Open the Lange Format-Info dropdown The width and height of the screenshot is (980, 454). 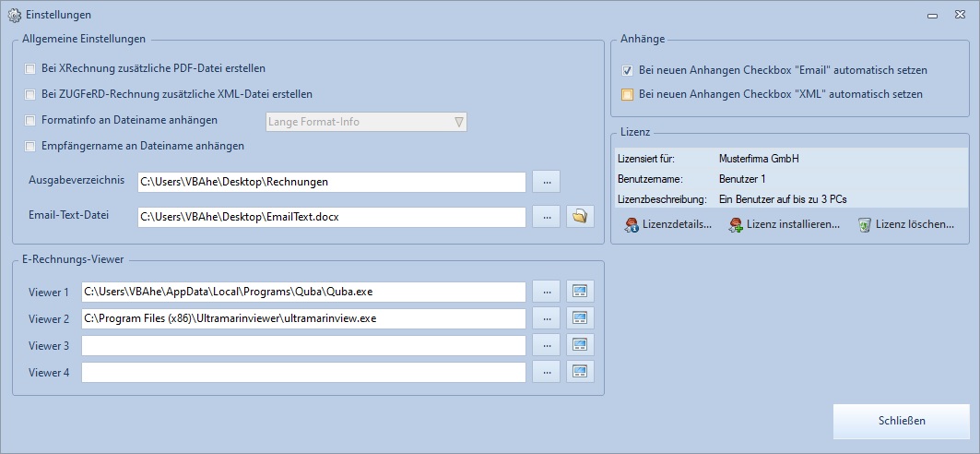pyautogui.click(x=366, y=122)
